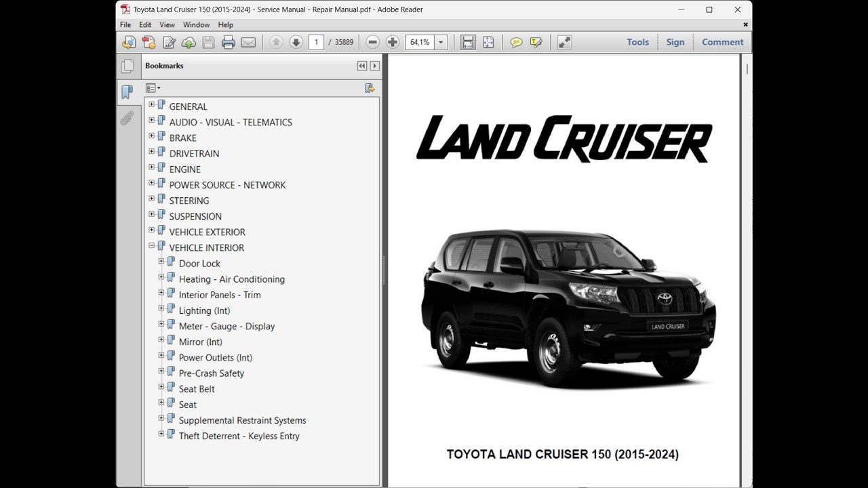Select the SUSPENSION bookmark
Viewport: 868px width, 488px height.
click(x=195, y=216)
